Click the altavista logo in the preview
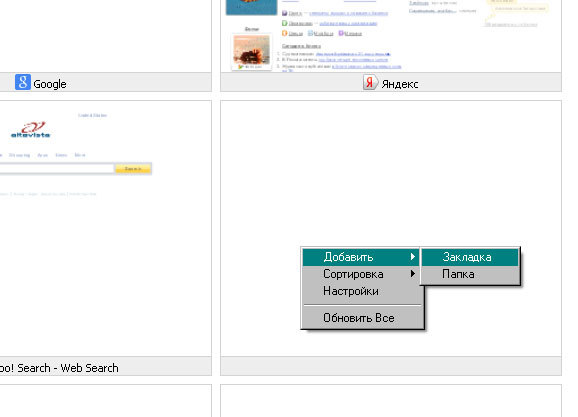Image resolution: width=578 pixels, height=417 pixels. point(31,130)
